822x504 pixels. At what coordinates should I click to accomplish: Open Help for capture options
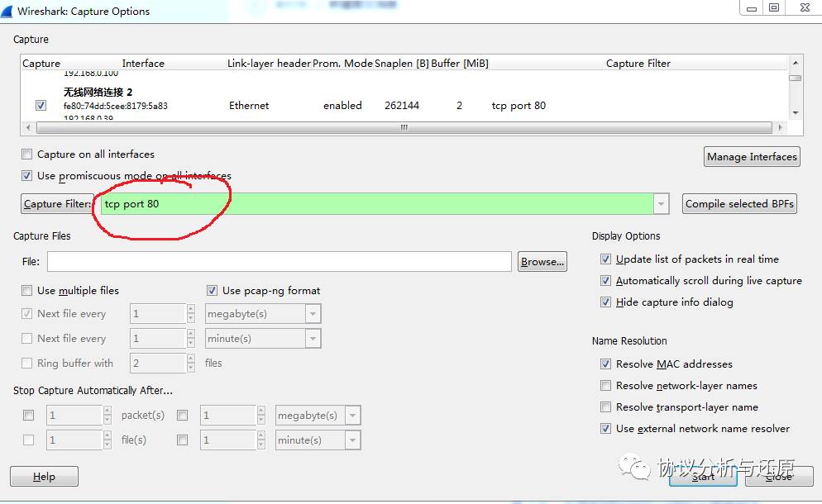click(x=44, y=476)
